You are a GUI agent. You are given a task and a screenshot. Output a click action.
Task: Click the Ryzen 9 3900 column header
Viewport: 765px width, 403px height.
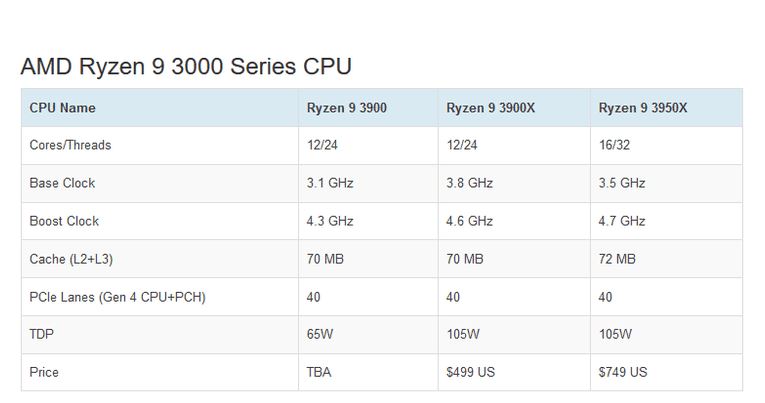[x=346, y=108]
